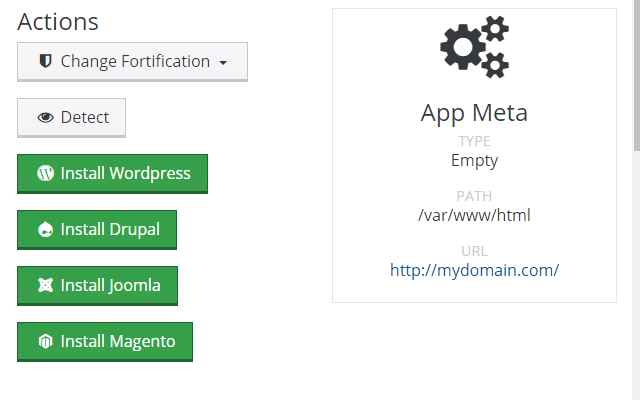Open the http://mydomain.com/ link
640x400 pixels.
point(474,270)
